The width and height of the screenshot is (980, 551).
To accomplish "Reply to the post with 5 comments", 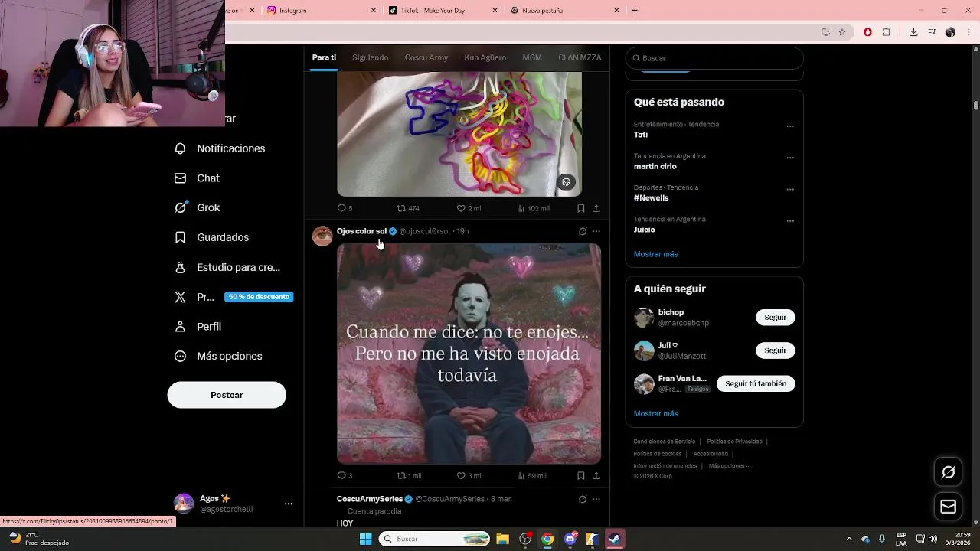I will coord(341,208).
